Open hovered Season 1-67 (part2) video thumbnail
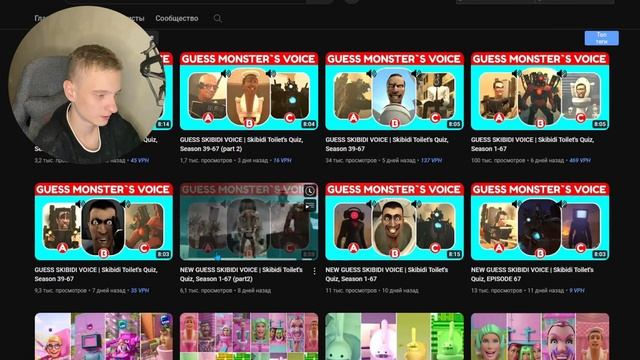 tap(249, 222)
